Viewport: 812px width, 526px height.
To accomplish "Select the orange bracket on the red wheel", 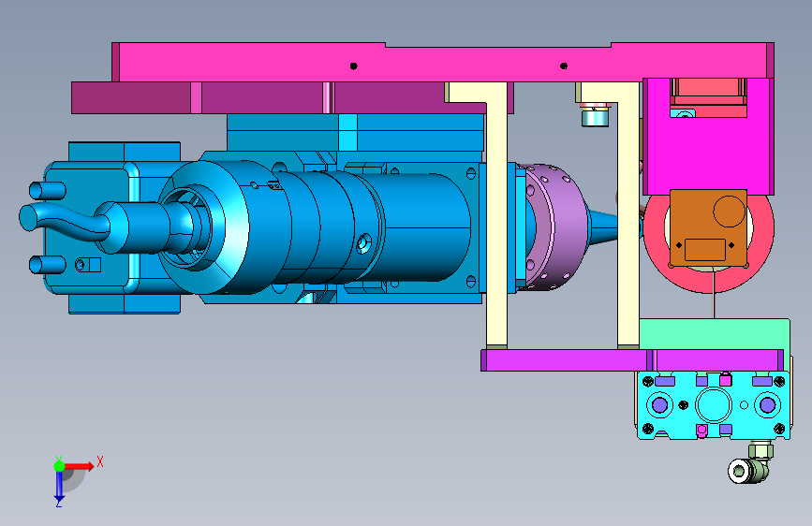I will coord(708,227).
